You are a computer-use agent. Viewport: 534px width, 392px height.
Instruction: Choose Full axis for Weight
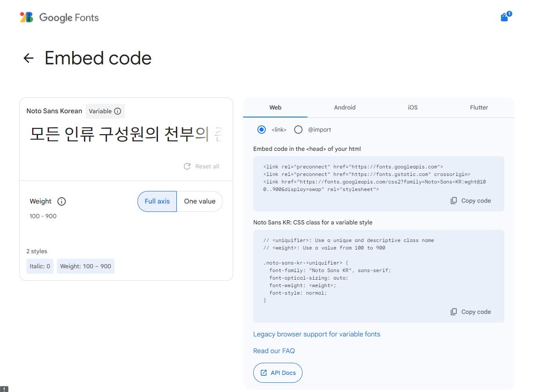157,201
